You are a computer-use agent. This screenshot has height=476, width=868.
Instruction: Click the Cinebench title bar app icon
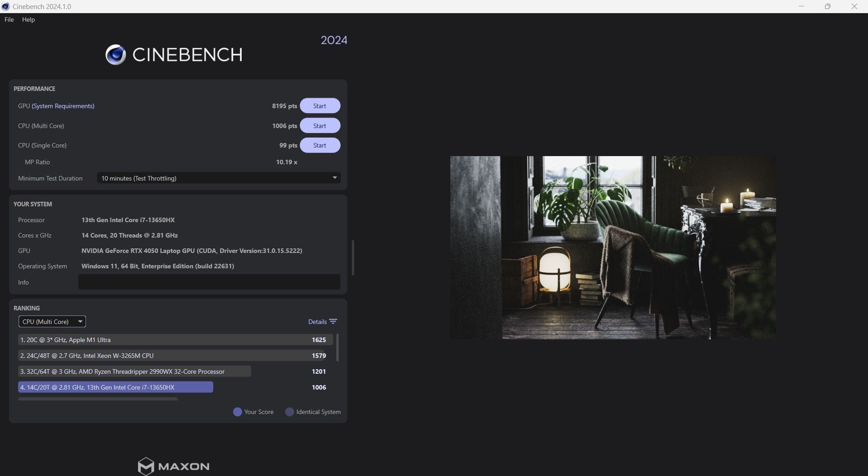coord(6,6)
